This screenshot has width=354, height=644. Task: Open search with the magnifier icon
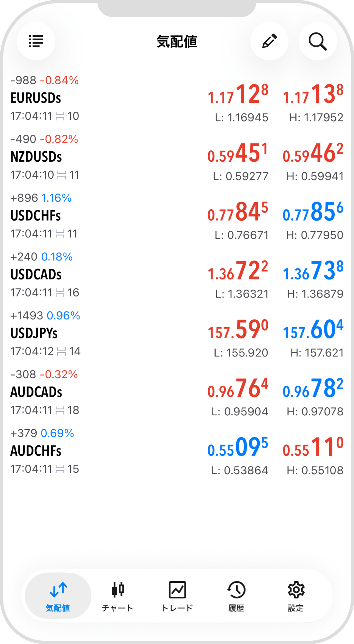pos(318,41)
